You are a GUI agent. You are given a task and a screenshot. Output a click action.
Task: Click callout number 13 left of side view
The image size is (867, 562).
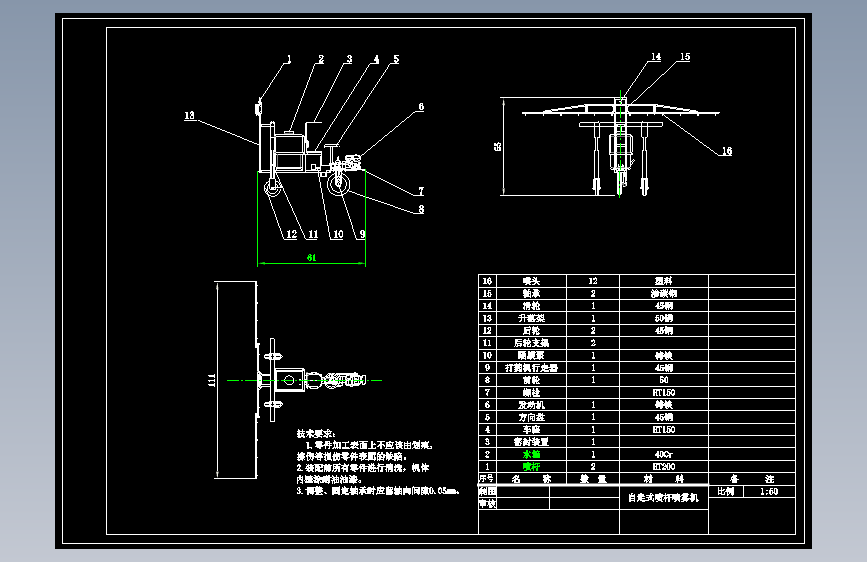point(190,115)
